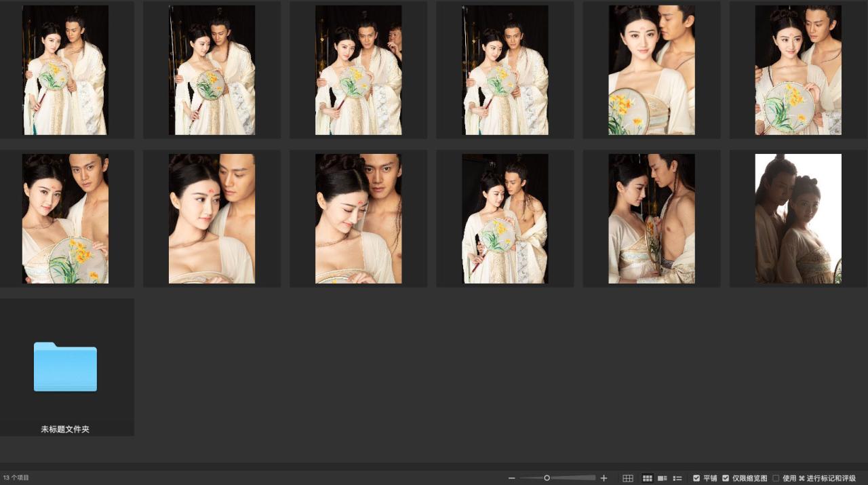Select second-row close-up with fan at lower right
This screenshot has width=868, height=485.
coord(65,218)
